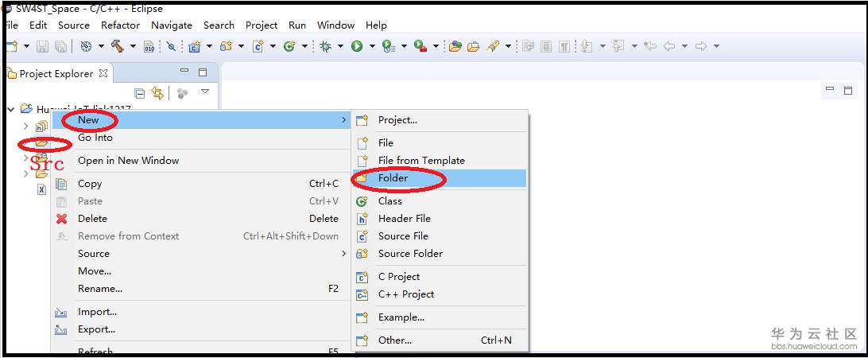
Task: Open the Run dropdown arrow
Action: point(372,47)
